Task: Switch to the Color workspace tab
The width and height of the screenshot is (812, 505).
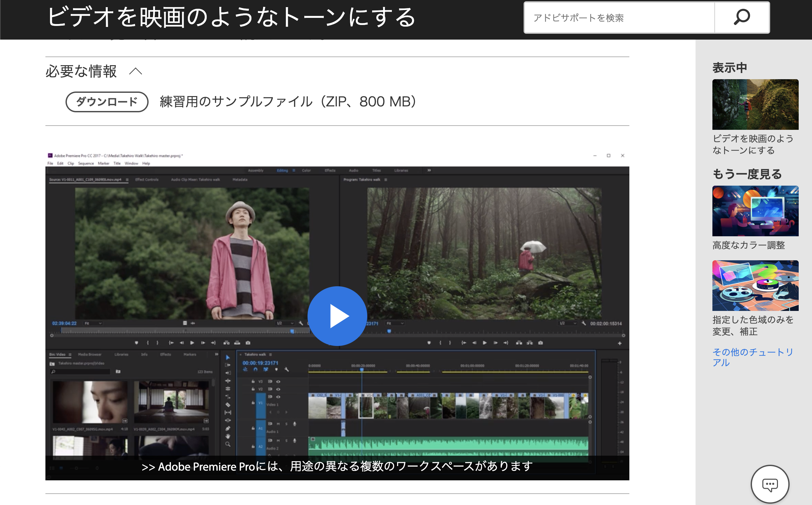Action: (x=306, y=170)
